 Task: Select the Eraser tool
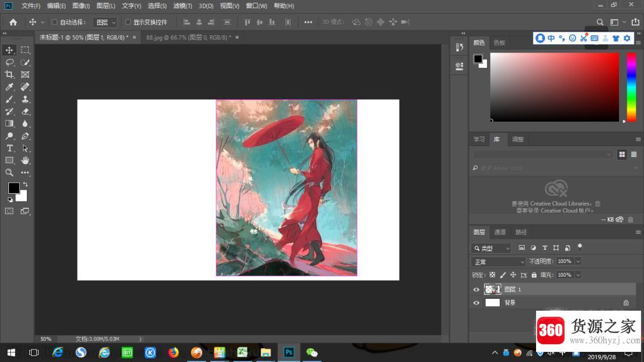click(x=25, y=112)
